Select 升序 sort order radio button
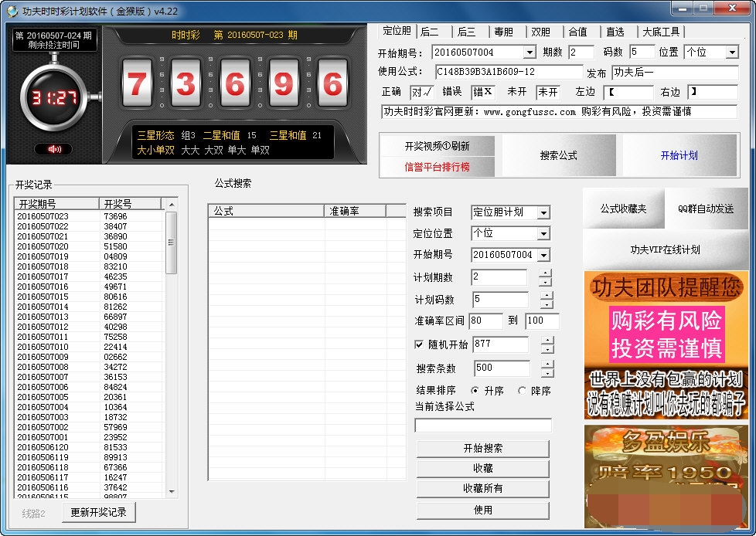Viewport: 756px width, 536px height. (475, 391)
